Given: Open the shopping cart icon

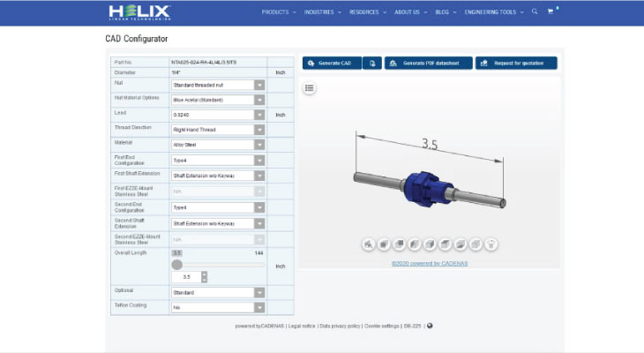Looking at the screenshot, I should tap(550, 12).
